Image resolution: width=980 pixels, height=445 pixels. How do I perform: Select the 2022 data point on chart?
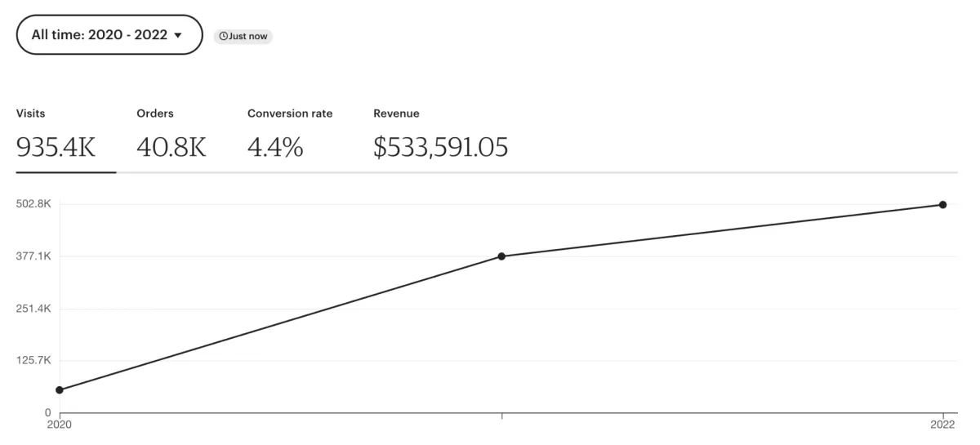pyautogui.click(x=942, y=205)
